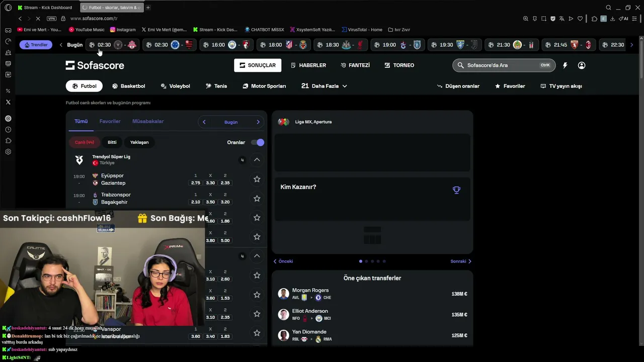
Task: Open browser sidebar history clock icon
Action: click(8, 130)
